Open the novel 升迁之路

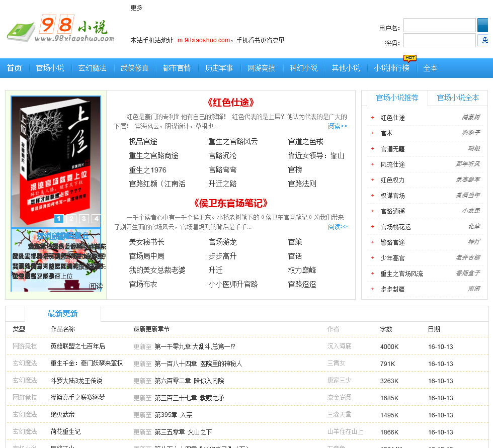[222, 184]
